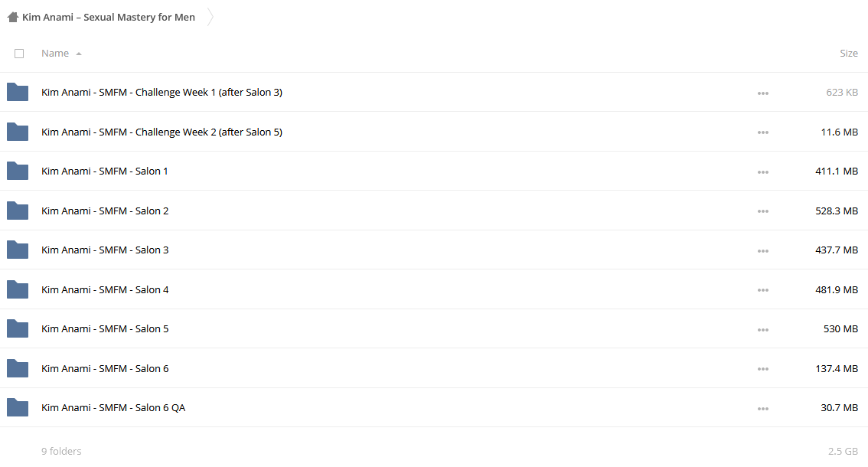Image resolution: width=868 pixels, height=467 pixels.
Task: Click the home icon in the breadcrumb
Action: pyautogui.click(x=13, y=17)
